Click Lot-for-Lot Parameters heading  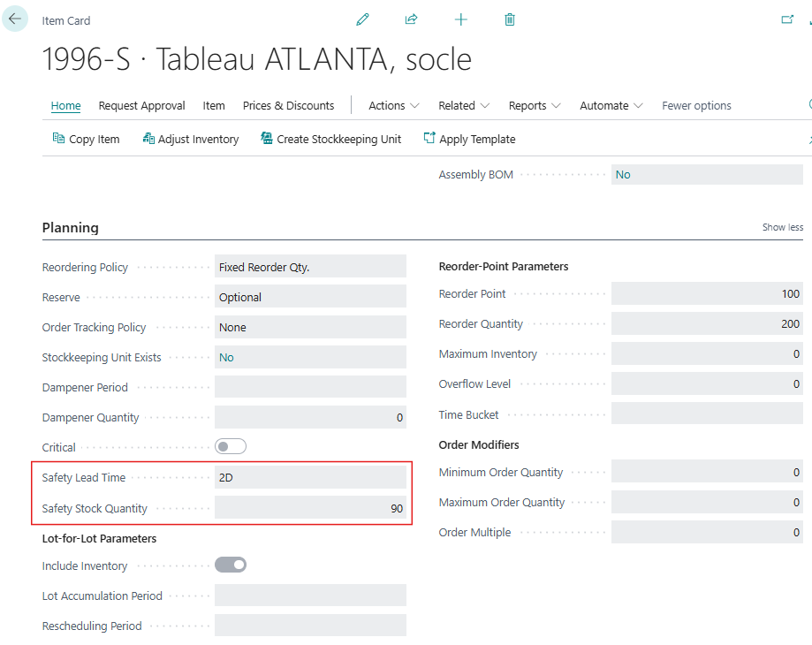[x=99, y=538]
